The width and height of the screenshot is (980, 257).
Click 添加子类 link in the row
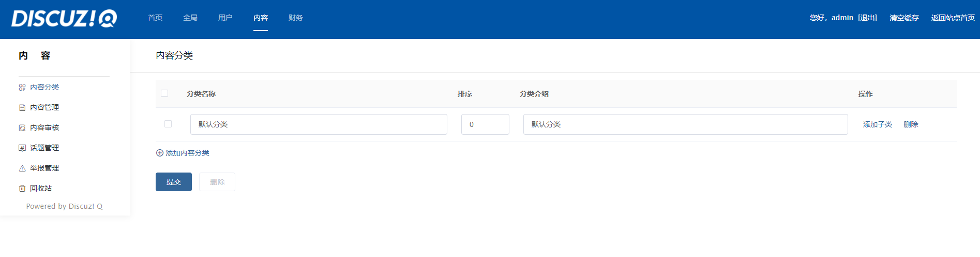click(877, 124)
